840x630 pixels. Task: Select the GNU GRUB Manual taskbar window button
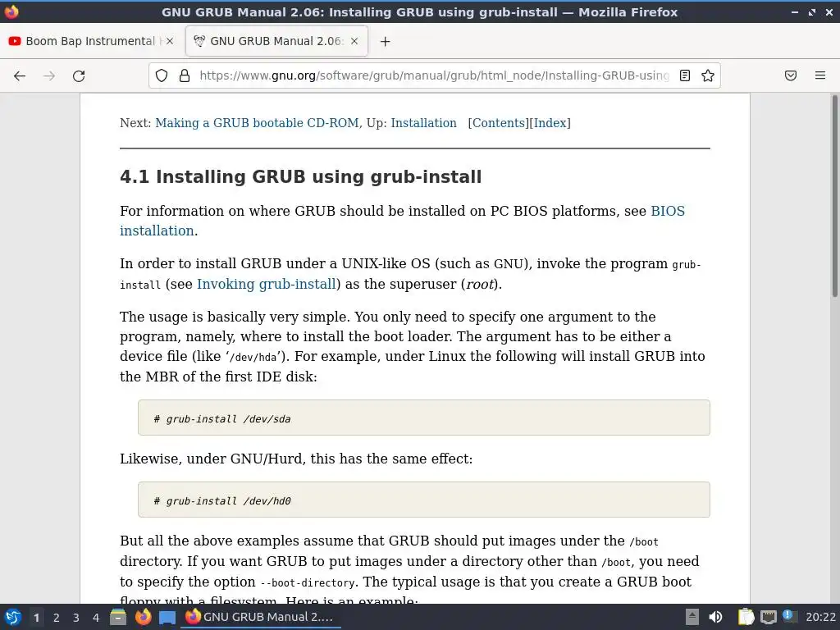262,617
